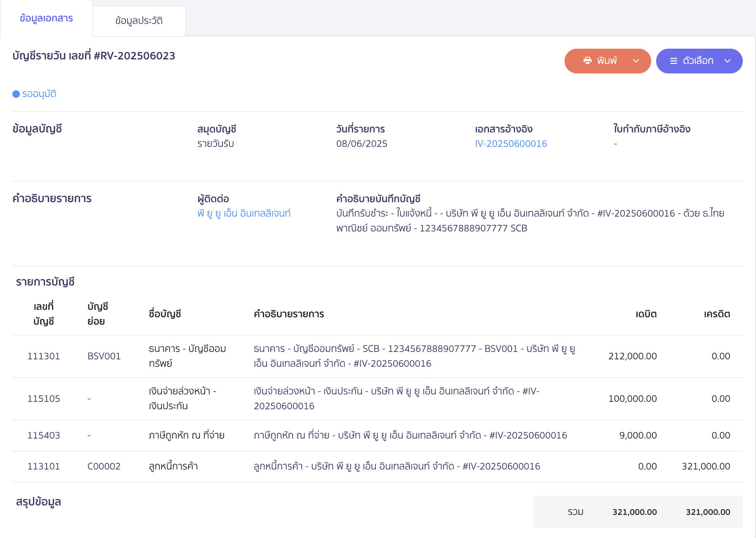Screen dimensions: 756x538
Task: Expand the ตัวเลือก options dropdown chevron
Action: click(728, 61)
